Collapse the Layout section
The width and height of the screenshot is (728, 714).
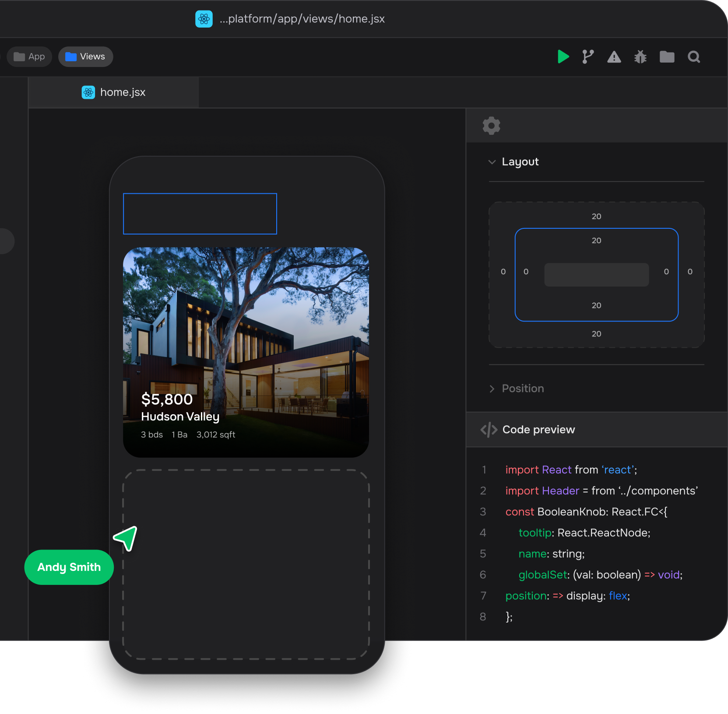[x=492, y=162]
